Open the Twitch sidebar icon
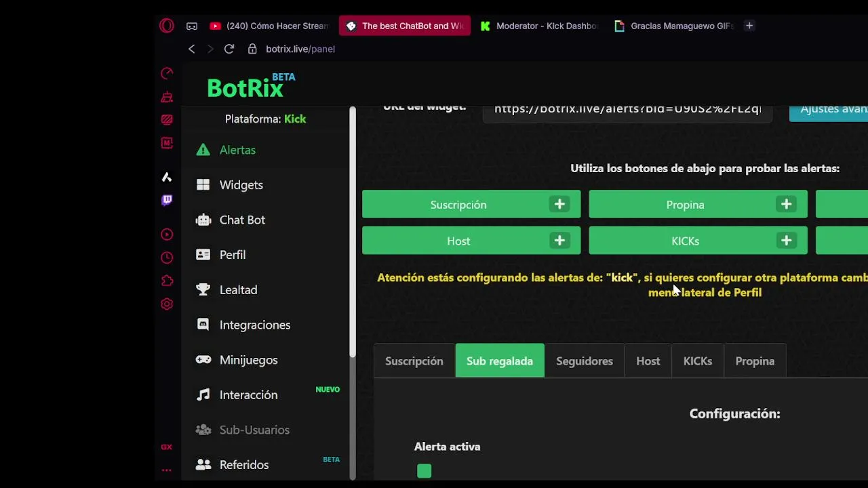Viewport: 868px width, 488px height. point(167,200)
